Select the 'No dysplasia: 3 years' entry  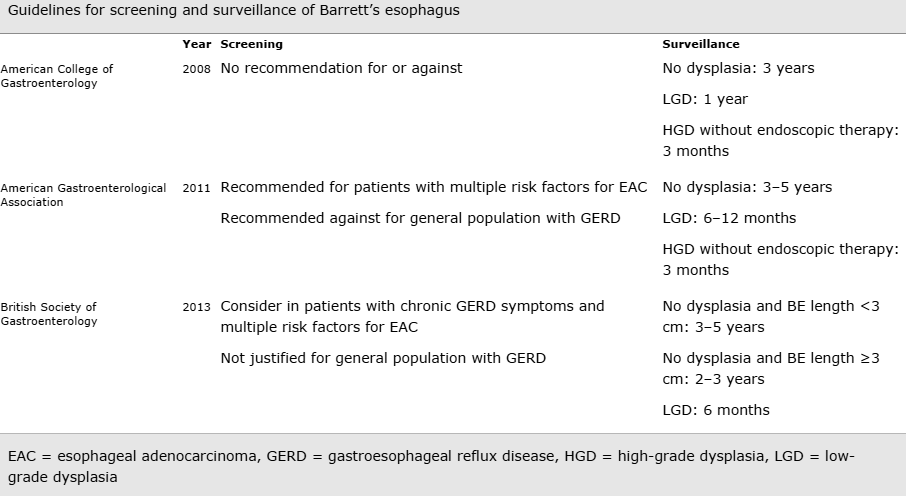coord(738,69)
